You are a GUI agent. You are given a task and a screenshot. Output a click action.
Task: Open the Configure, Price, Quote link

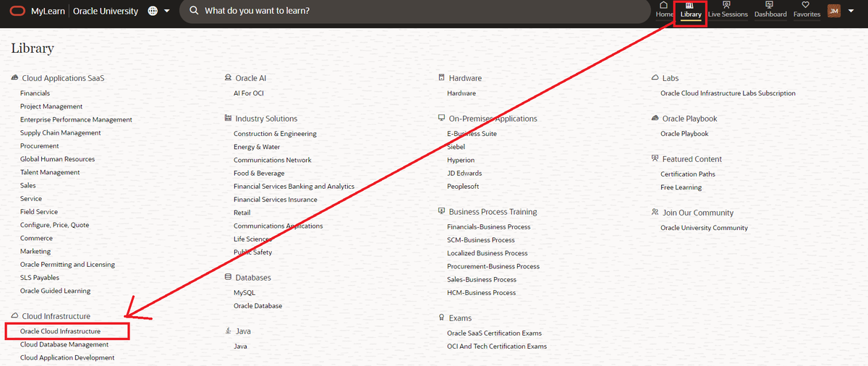coord(54,225)
